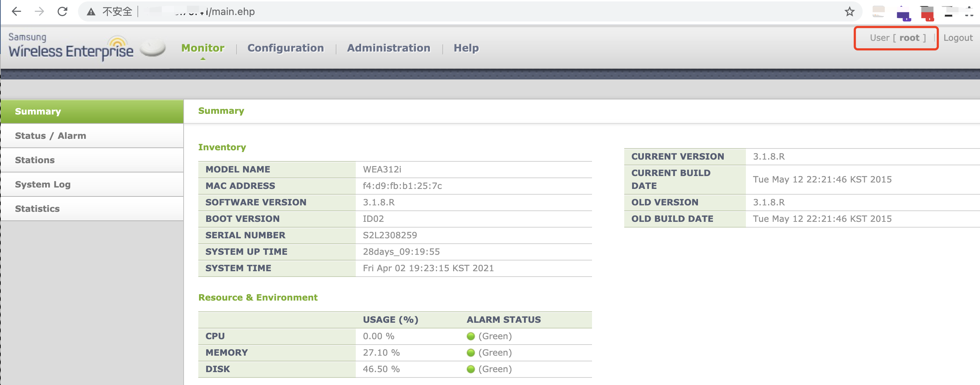
Task: Click the Samsung Wireless Enterprise logo
Action: tap(71, 47)
